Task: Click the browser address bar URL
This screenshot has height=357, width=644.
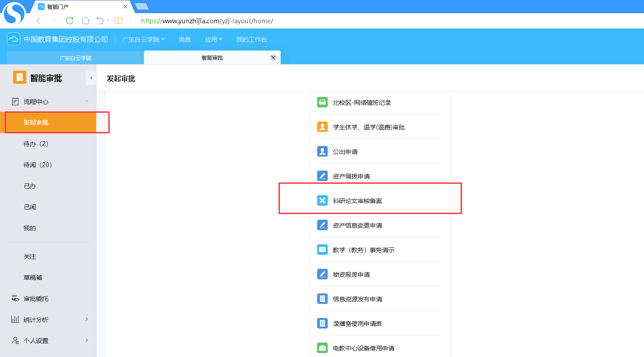Action: pos(207,21)
